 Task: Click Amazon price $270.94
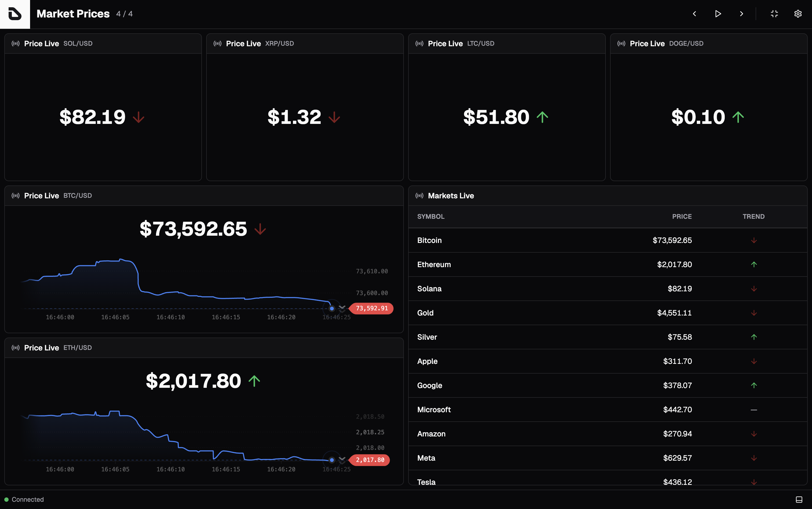(677, 434)
